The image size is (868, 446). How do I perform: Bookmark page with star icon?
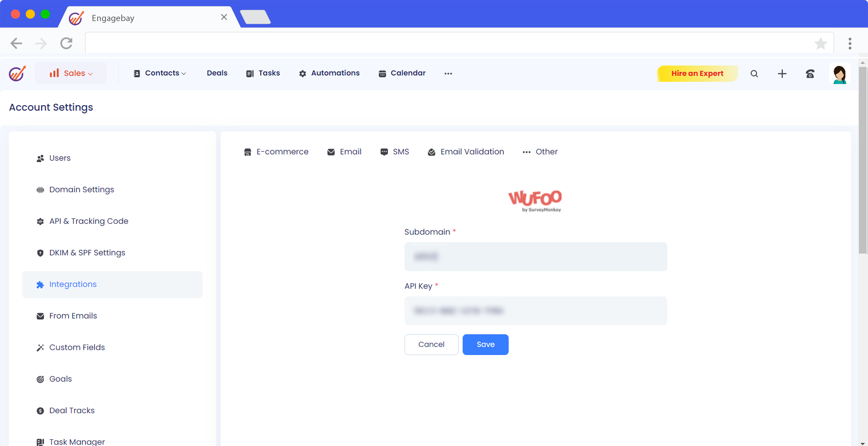coord(821,43)
